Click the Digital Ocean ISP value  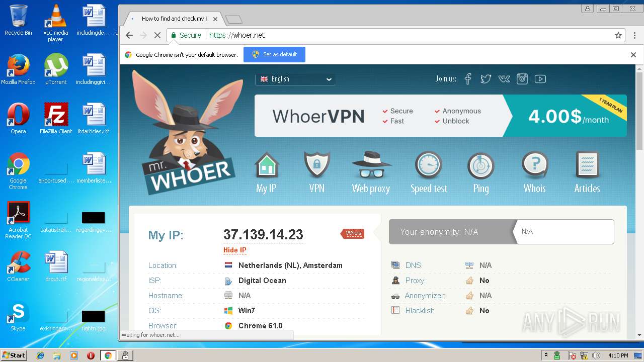coord(262,281)
